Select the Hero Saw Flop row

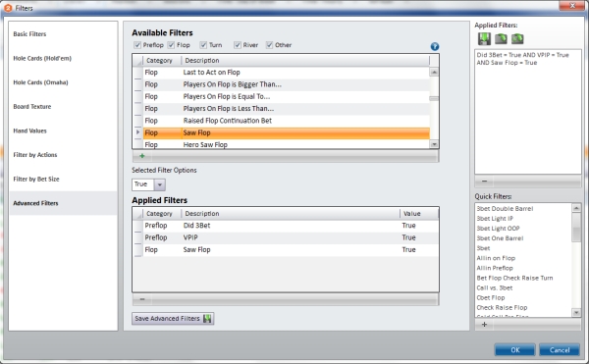point(287,144)
